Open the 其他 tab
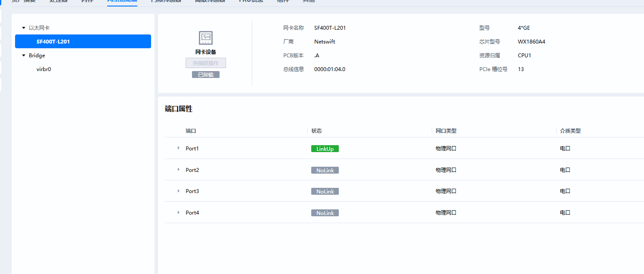This screenshot has height=274, width=644. [309, 1]
